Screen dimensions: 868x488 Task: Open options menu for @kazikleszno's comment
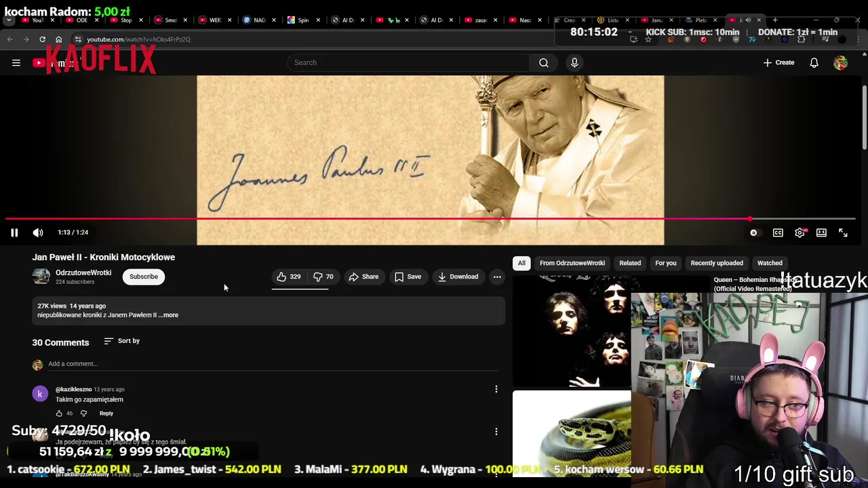[x=496, y=389]
